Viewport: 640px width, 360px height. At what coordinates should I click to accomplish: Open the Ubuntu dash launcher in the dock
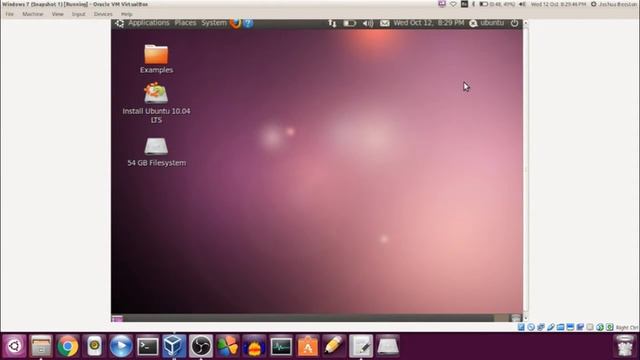click(14, 346)
